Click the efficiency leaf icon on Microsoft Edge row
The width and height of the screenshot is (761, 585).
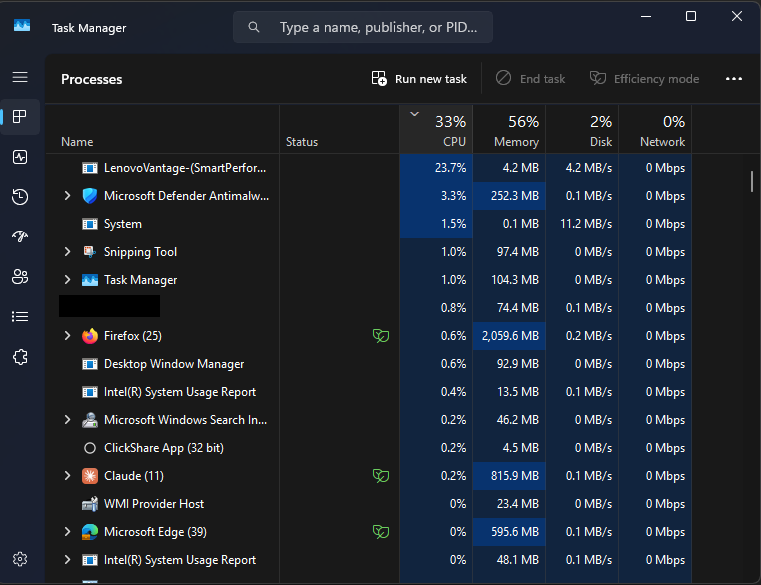381,532
